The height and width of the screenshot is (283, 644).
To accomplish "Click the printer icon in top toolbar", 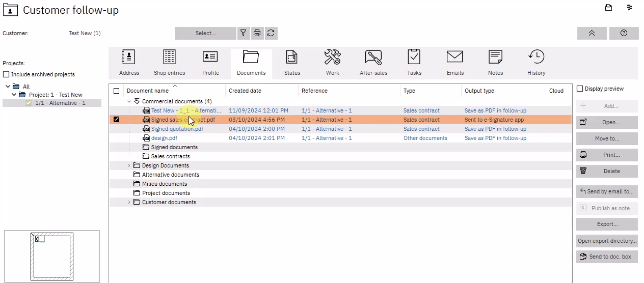I will coord(257,33).
